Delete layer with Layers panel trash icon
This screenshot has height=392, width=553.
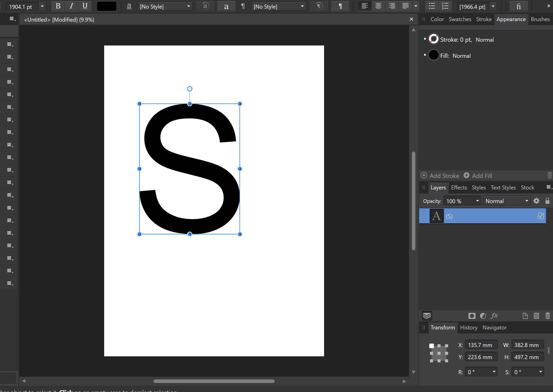pos(547,316)
